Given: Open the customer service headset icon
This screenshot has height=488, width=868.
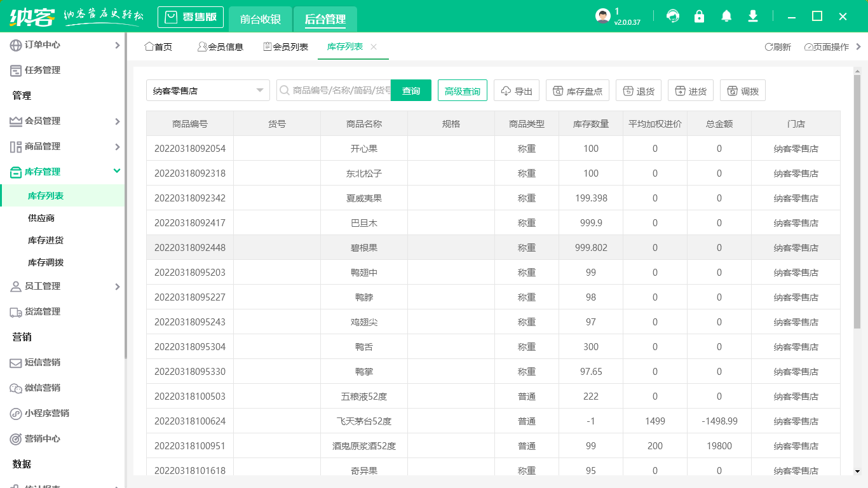Looking at the screenshot, I should tap(672, 16).
